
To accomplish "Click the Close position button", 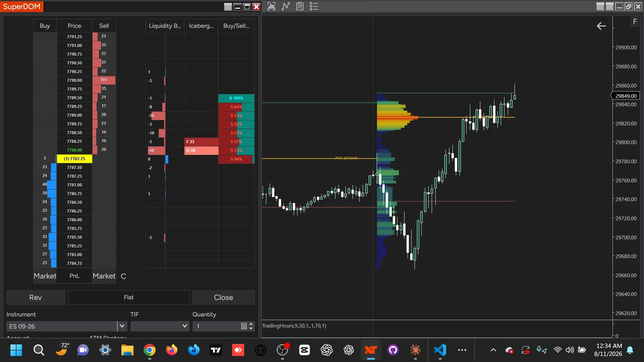I will tap(224, 298).
